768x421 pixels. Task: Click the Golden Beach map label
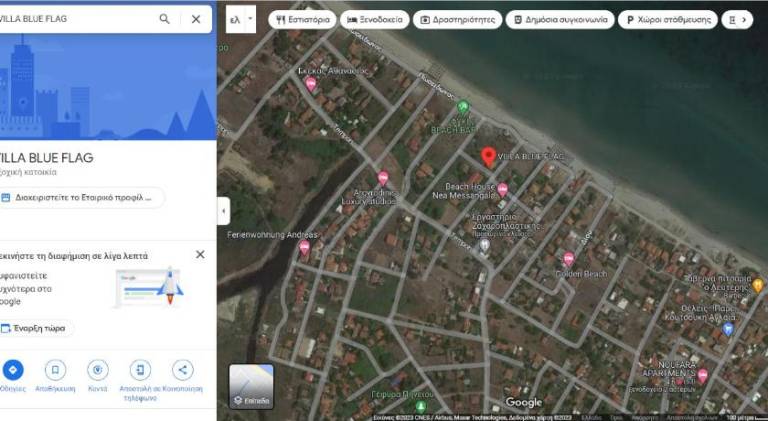tap(581, 274)
